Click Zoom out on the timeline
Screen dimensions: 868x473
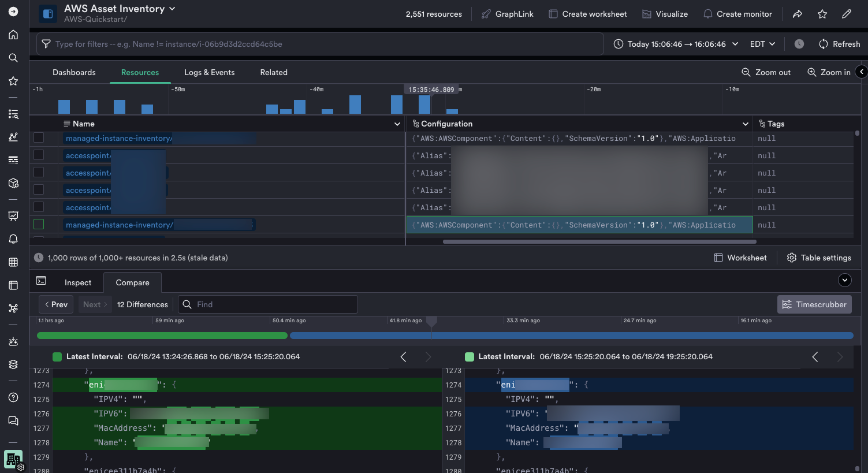[x=766, y=72]
